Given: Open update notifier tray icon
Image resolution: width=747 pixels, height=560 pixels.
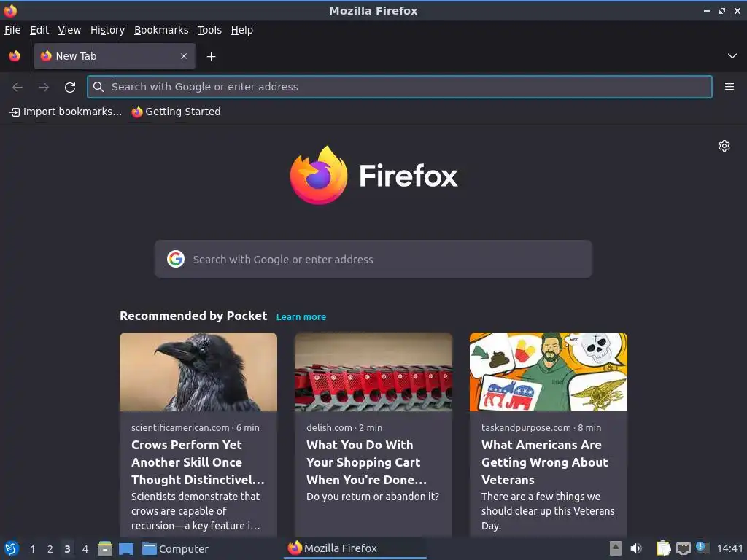Looking at the screenshot, I should 703,548.
